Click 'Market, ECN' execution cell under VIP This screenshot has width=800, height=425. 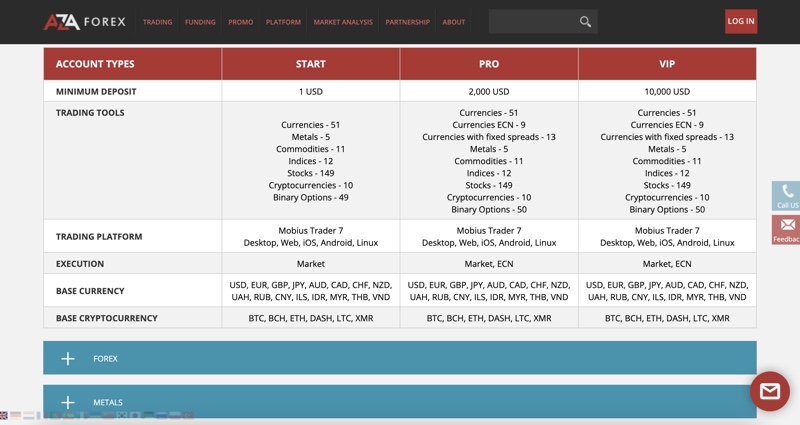(667, 264)
